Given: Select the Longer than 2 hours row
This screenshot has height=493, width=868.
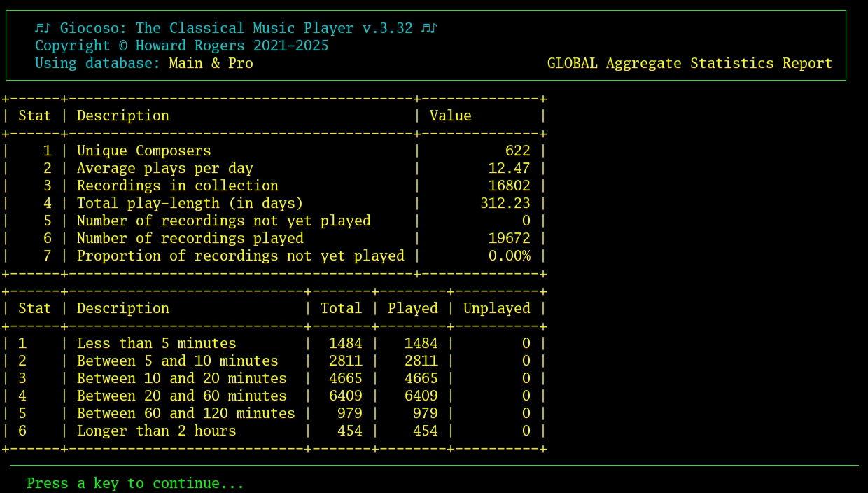Looking at the screenshot, I should point(157,431).
